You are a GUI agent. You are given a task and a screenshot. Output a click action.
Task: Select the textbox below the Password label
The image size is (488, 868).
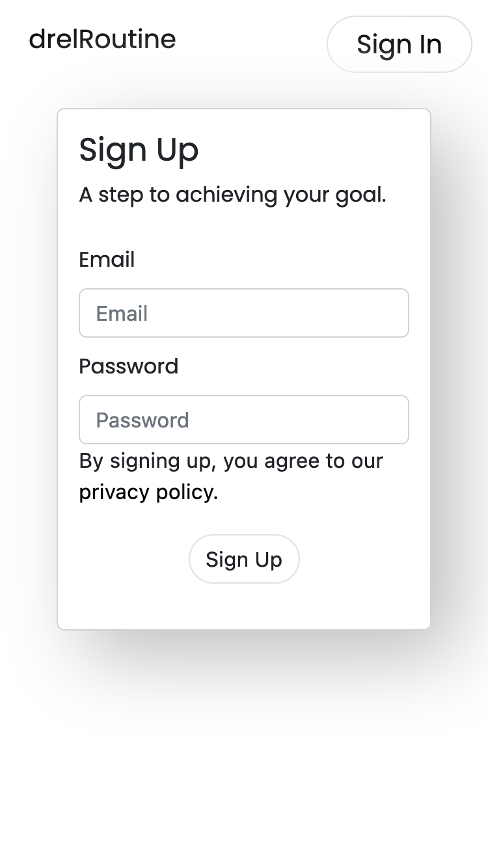pos(243,420)
